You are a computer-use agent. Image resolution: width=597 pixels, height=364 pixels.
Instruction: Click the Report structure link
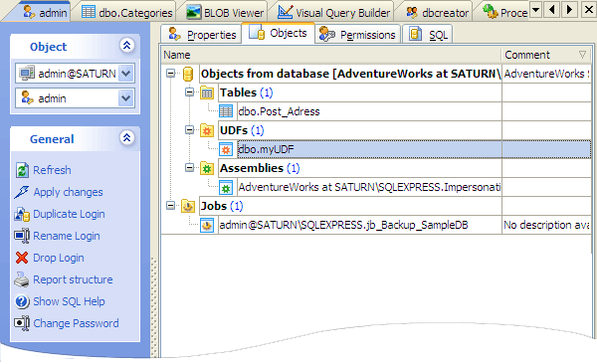73,279
